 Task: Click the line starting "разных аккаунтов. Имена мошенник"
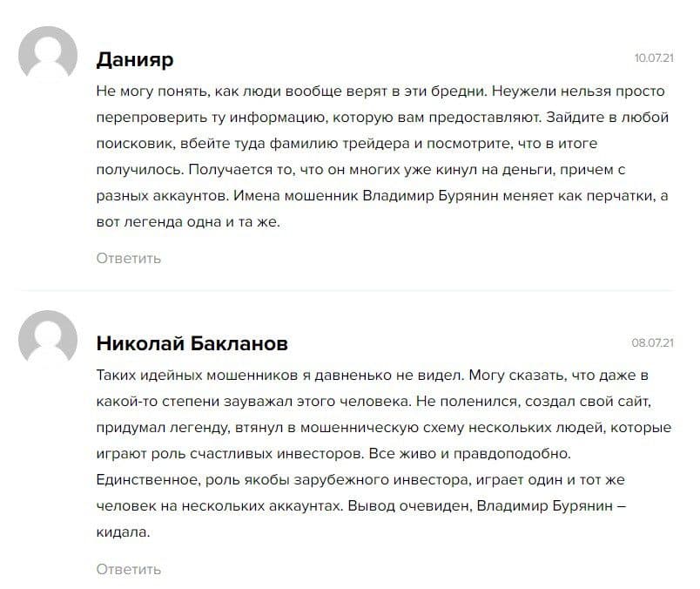click(x=381, y=195)
